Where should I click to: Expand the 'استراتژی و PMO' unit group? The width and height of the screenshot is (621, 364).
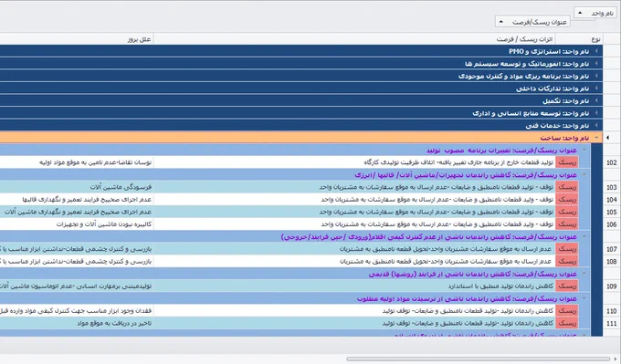click(x=596, y=51)
